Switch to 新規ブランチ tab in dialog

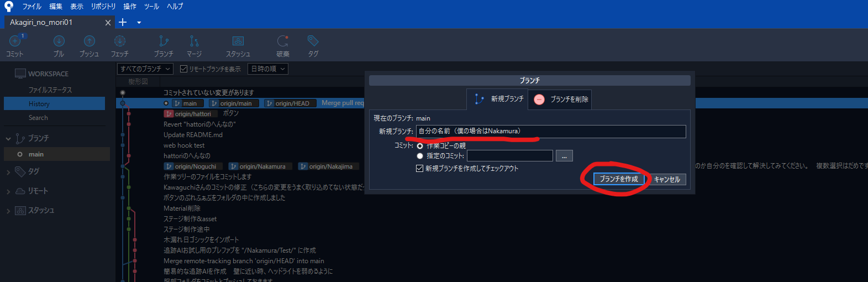498,99
